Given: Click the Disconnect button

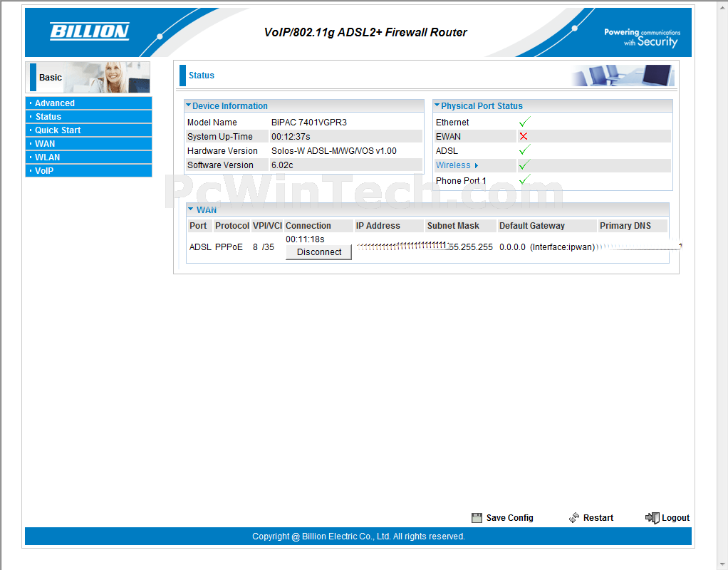Looking at the screenshot, I should pyautogui.click(x=319, y=252).
